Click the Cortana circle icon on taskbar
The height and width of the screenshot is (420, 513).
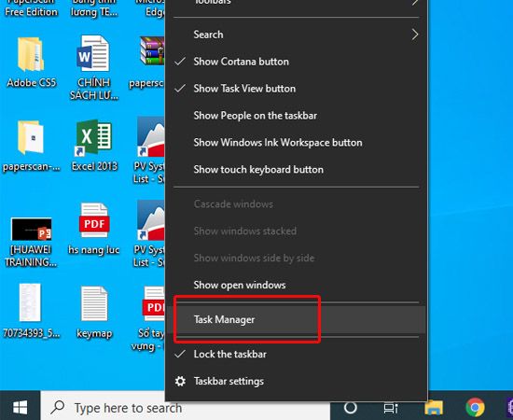[350, 408]
